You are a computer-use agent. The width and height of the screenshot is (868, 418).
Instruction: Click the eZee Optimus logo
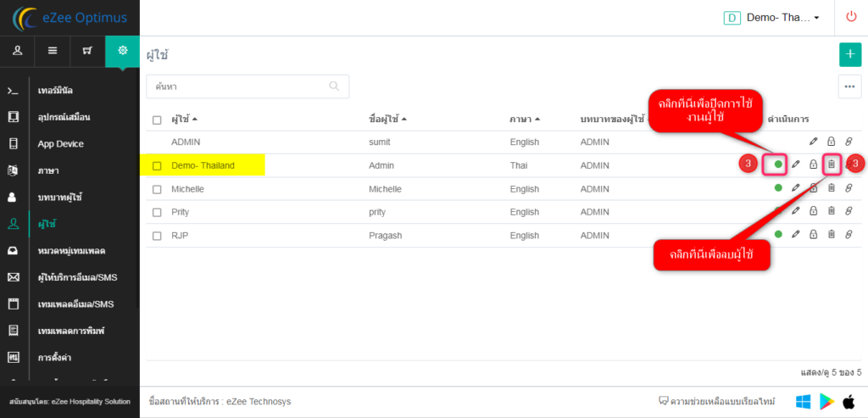[70, 18]
